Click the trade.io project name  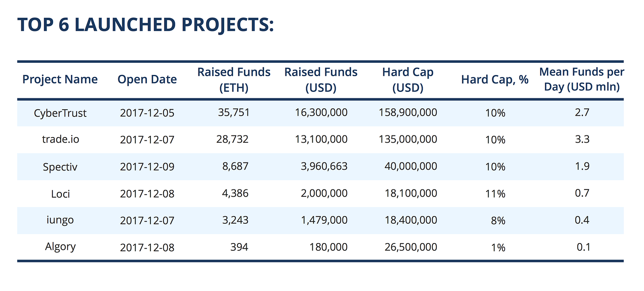[60, 139]
